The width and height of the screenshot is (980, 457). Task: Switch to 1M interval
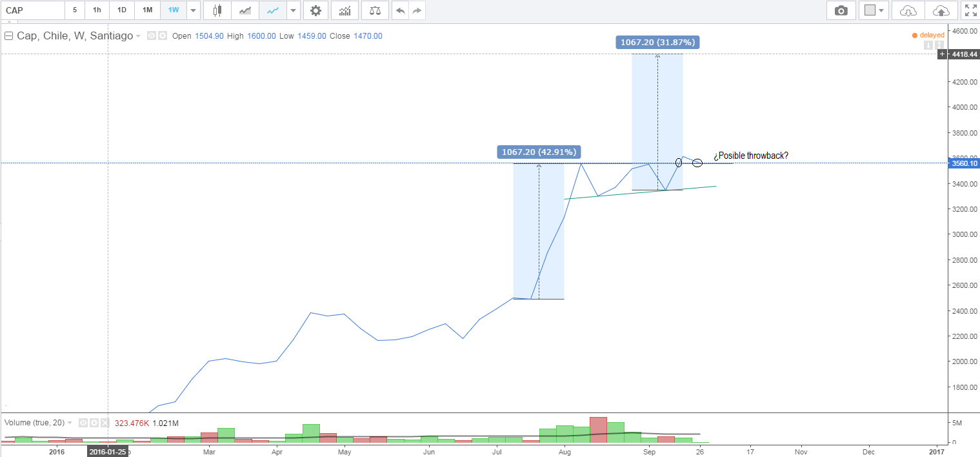[x=148, y=10]
